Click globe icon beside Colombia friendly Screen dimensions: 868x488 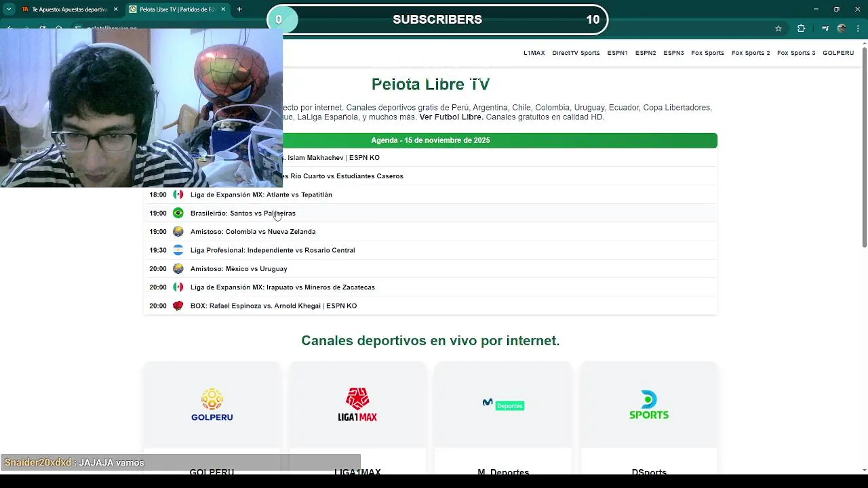(x=178, y=232)
